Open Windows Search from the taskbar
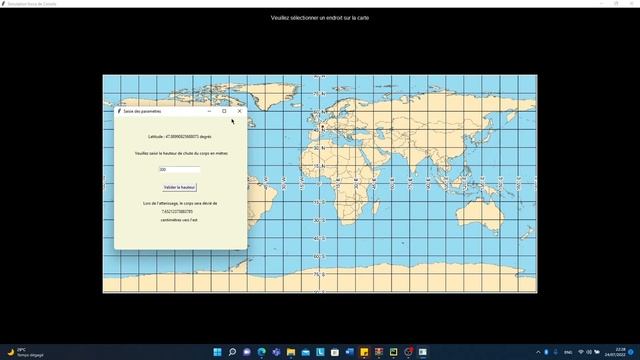The width and height of the screenshot is (640, 360). [x=232, y=352]
